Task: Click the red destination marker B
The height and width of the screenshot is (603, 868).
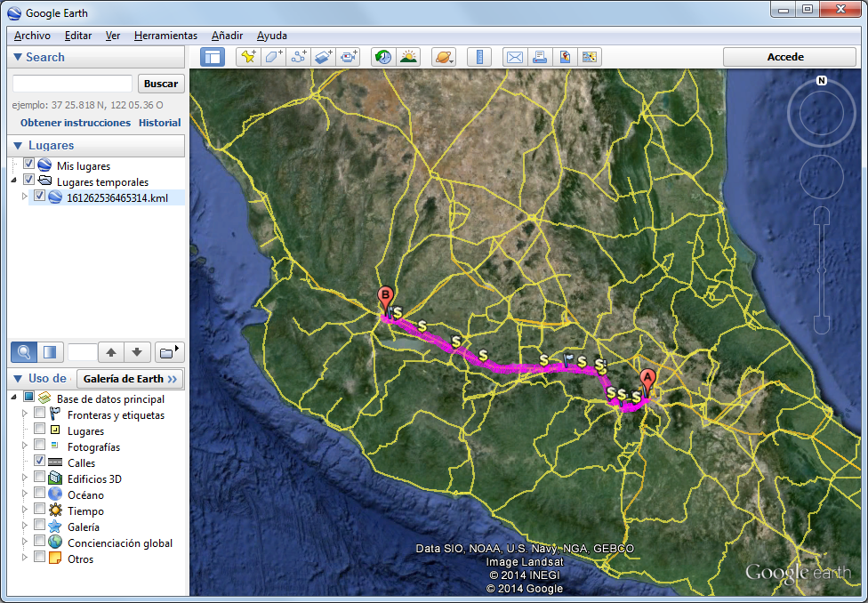Action: (x=385, y=299)
